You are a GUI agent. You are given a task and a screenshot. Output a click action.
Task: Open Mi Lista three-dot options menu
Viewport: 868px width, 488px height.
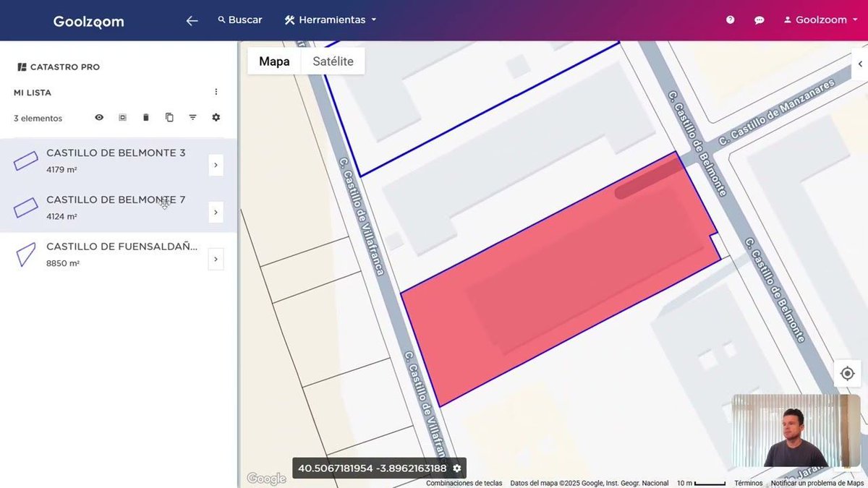216,92
